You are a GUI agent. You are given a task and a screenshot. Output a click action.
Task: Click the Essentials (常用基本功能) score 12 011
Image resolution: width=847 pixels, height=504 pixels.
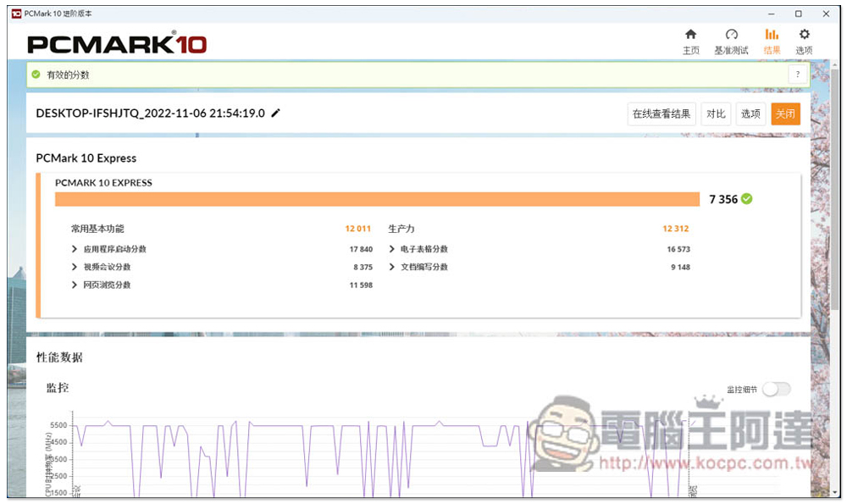(357, 229)
